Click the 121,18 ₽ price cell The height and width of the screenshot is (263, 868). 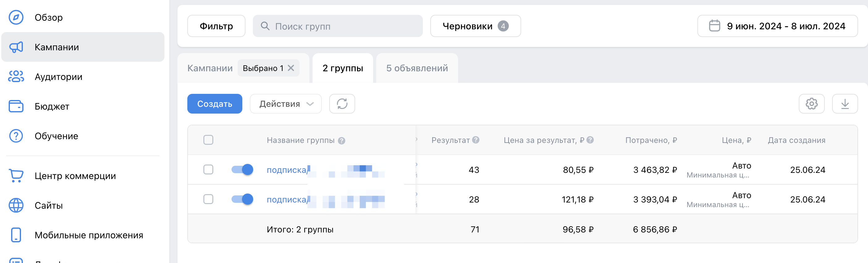(577, 199)
